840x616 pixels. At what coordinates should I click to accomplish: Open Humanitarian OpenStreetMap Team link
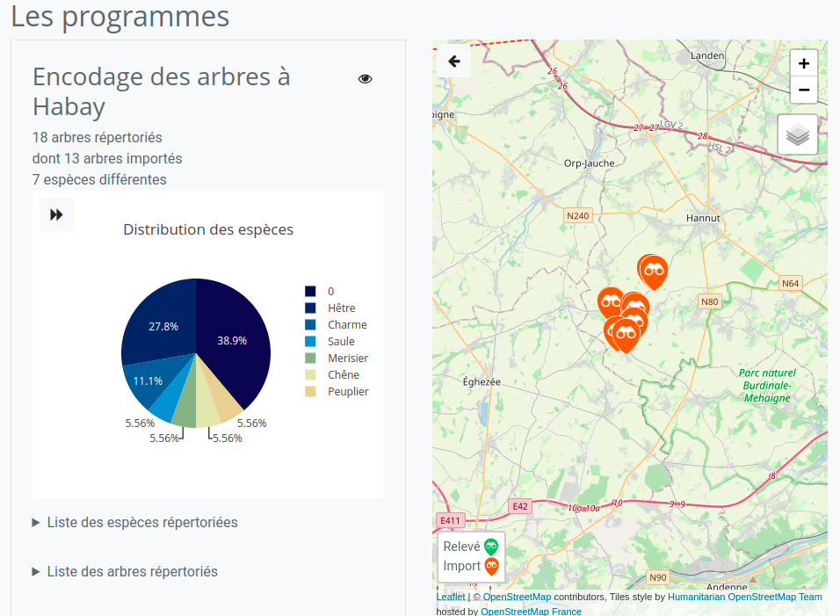[x=744, y=598]
